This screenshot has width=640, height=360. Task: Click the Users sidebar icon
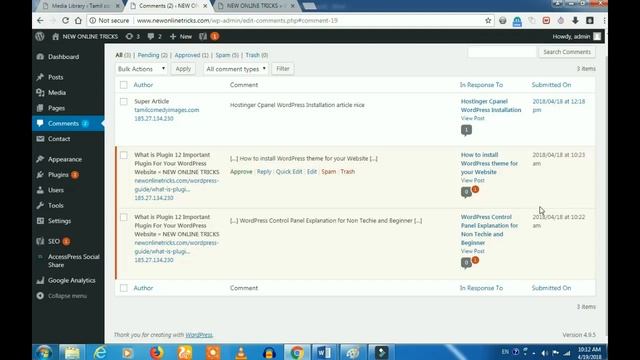point(40,190)
